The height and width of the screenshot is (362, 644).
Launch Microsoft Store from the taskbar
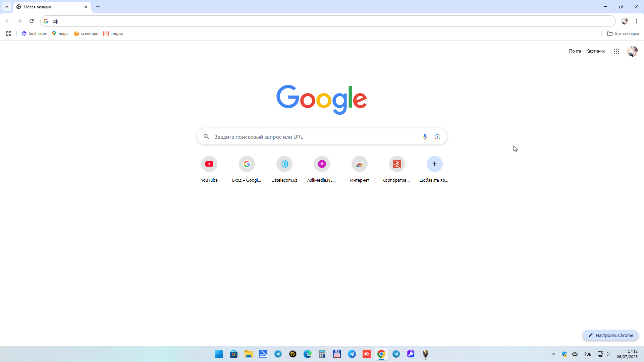point(234,354)
